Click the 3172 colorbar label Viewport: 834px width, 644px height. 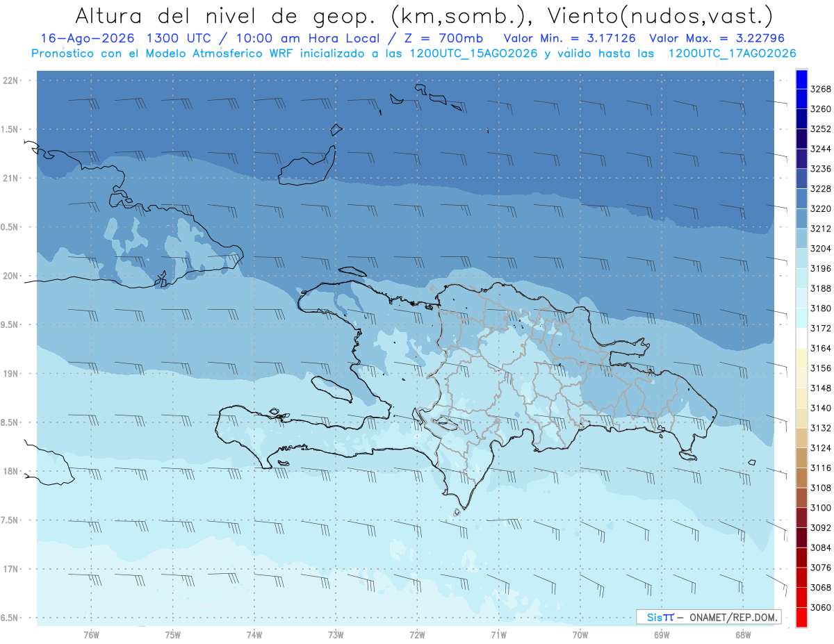[x=821, y=329]
